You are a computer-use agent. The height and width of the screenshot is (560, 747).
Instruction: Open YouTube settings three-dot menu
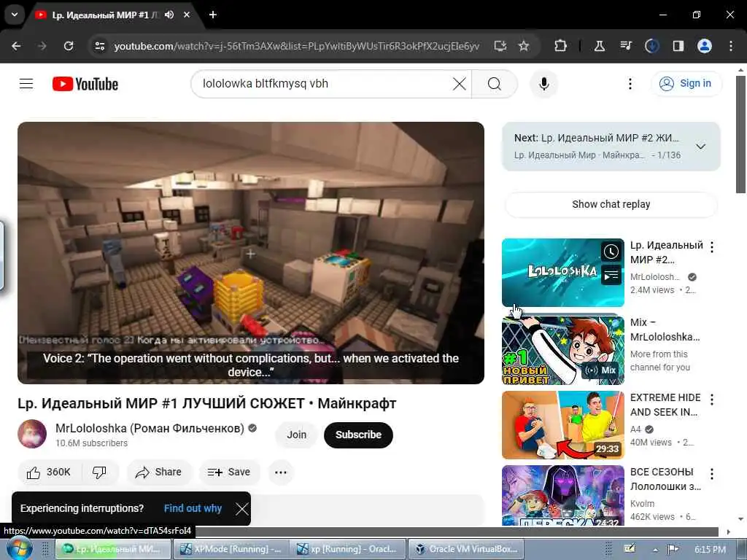[x=630, y=84]
